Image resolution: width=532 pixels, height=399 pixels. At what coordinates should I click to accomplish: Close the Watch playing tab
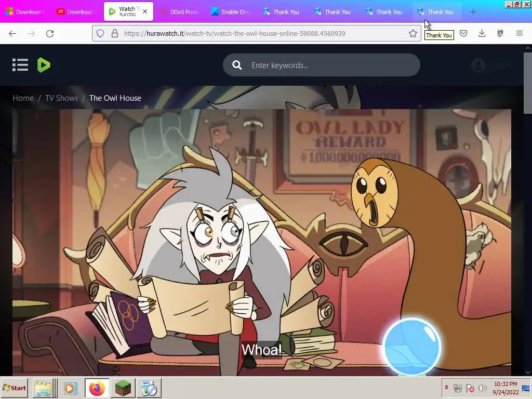(x=145, y=11)
